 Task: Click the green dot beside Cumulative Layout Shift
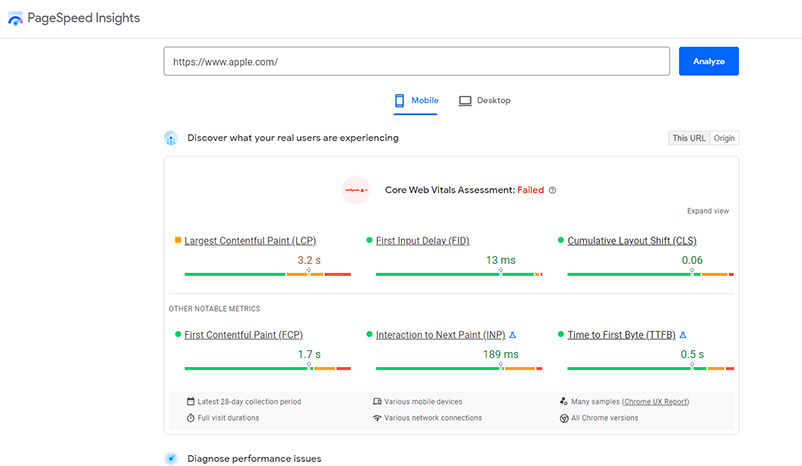561,240
